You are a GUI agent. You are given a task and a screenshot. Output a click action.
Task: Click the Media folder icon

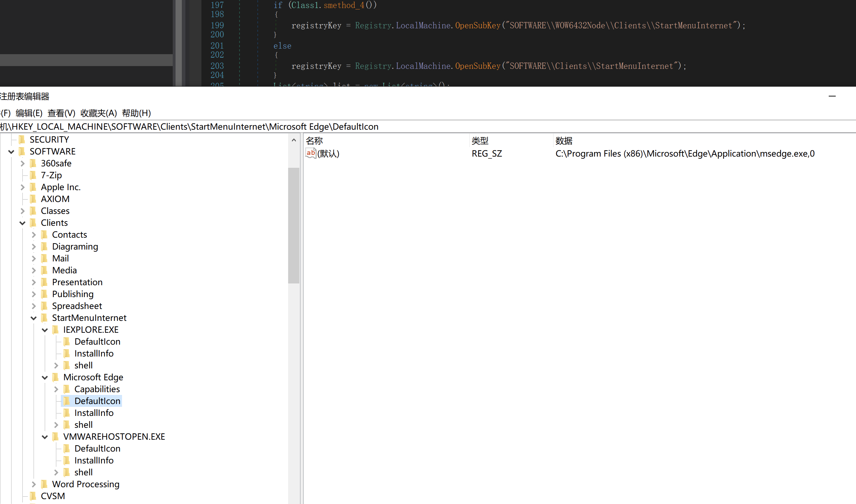(44, 270)
